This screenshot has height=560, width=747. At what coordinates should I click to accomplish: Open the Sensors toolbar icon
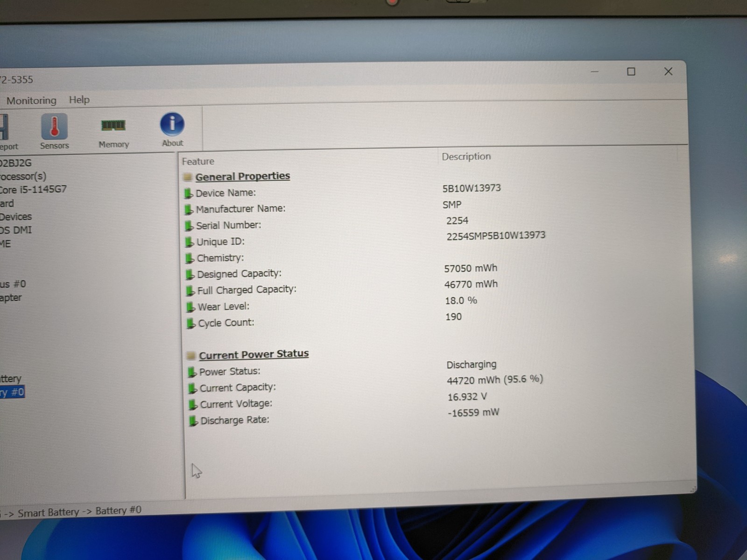(x=54, y=132)
